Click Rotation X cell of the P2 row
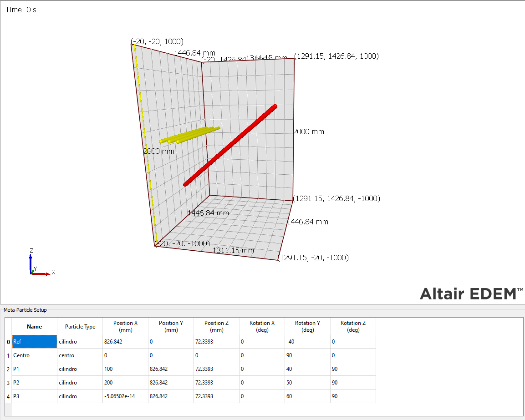Viewport: 525px width, 420px height. pyautogui.click(x=262, y=383)
